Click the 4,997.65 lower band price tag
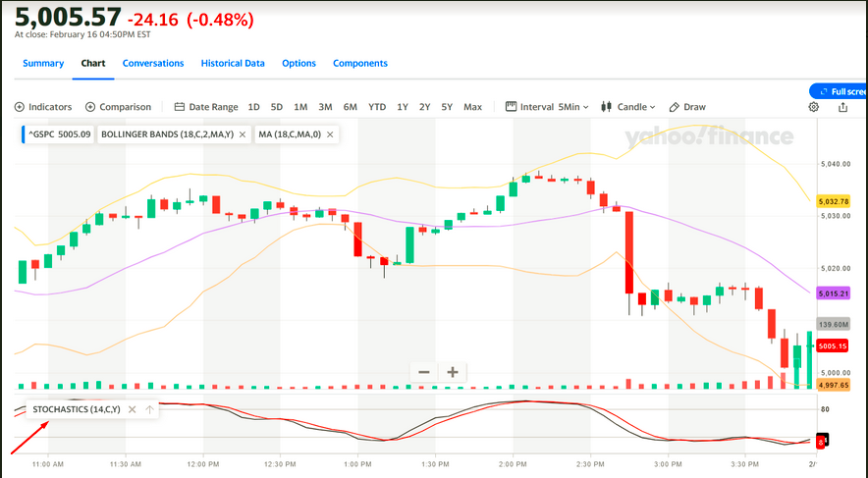This screenshot has height=478, width=868. click(834, 385)
